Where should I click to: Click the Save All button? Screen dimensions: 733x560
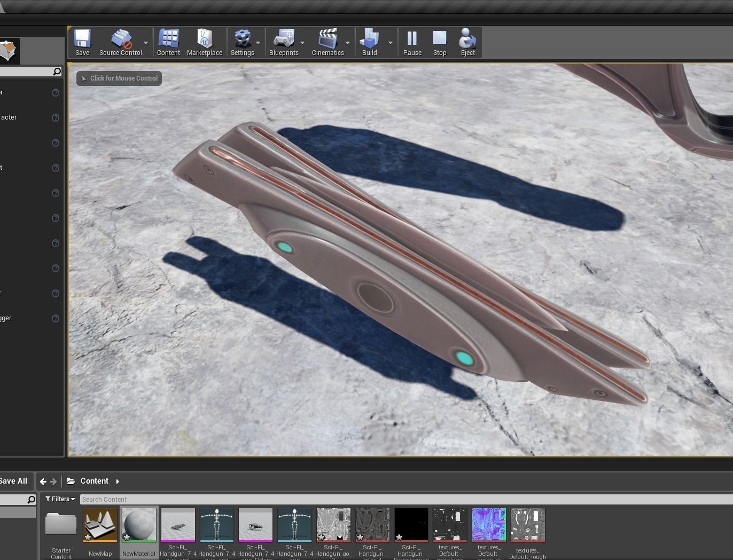coord(15,481)
